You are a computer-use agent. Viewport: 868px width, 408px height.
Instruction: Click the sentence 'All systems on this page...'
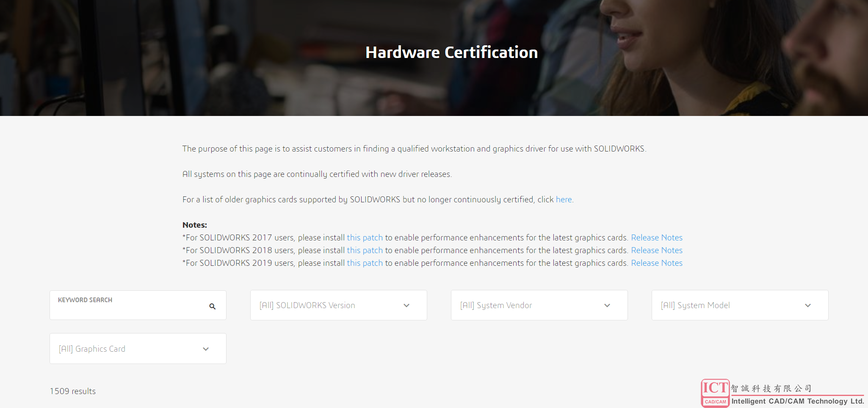click(x=317, y=174)
